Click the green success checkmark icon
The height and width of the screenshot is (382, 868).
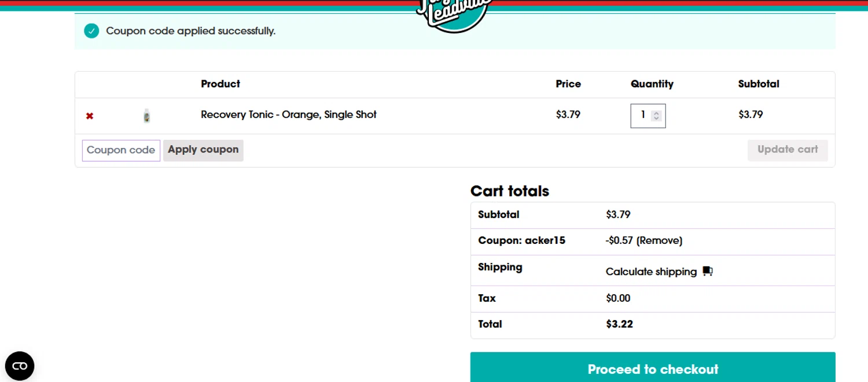(x=91, y=31)
